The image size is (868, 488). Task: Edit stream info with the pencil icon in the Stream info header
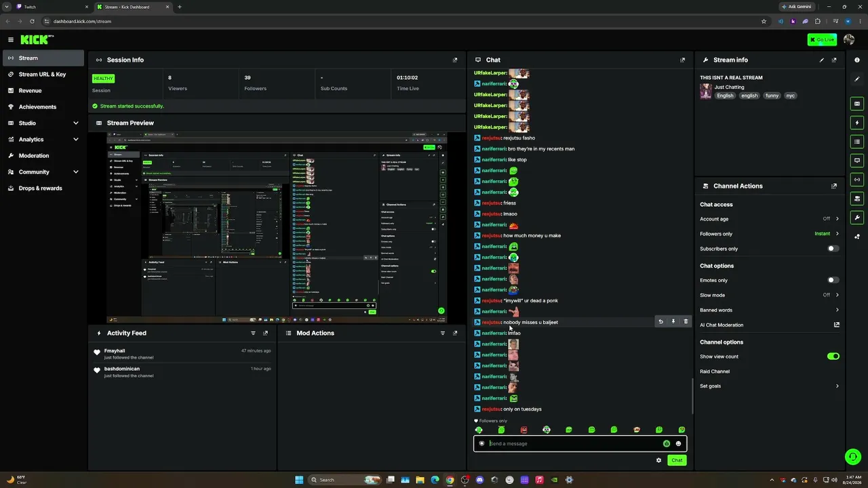(x=822, y=60)
